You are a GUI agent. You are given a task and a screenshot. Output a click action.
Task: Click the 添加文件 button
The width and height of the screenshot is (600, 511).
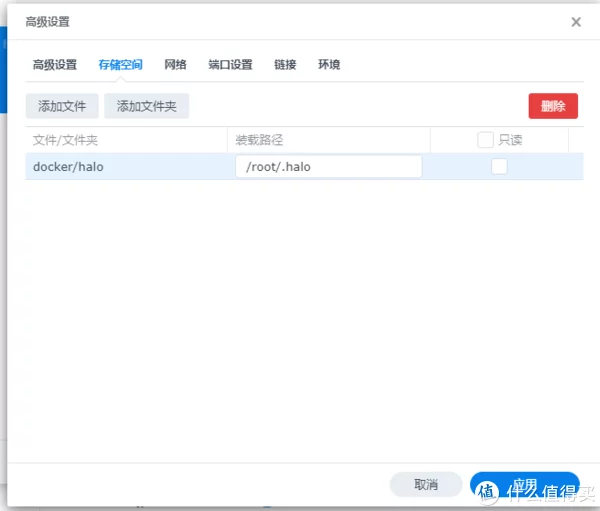[62, 106]
